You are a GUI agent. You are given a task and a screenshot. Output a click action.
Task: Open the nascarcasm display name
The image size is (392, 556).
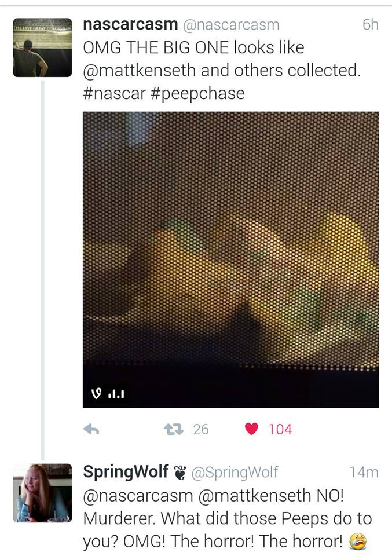(x=130, y=24)
